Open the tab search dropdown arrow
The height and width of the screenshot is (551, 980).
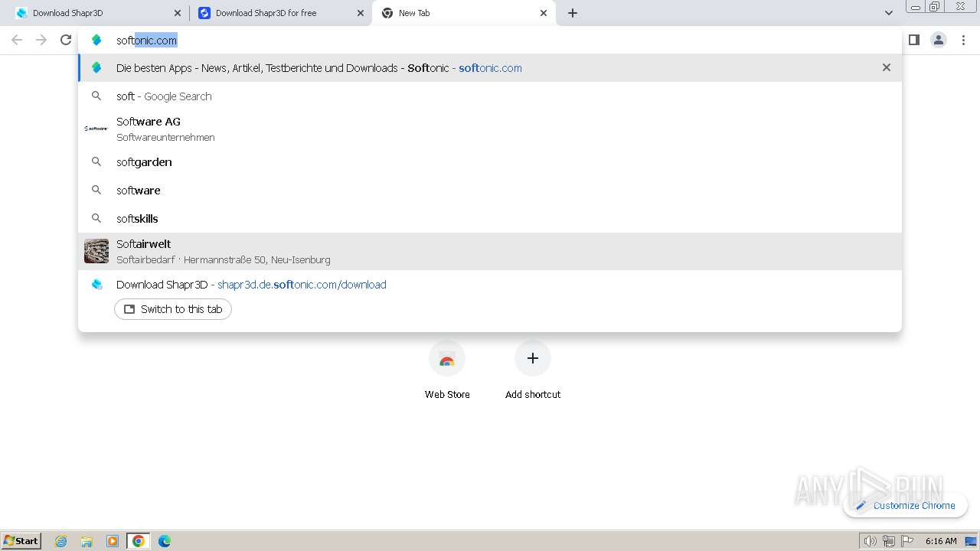889,13
